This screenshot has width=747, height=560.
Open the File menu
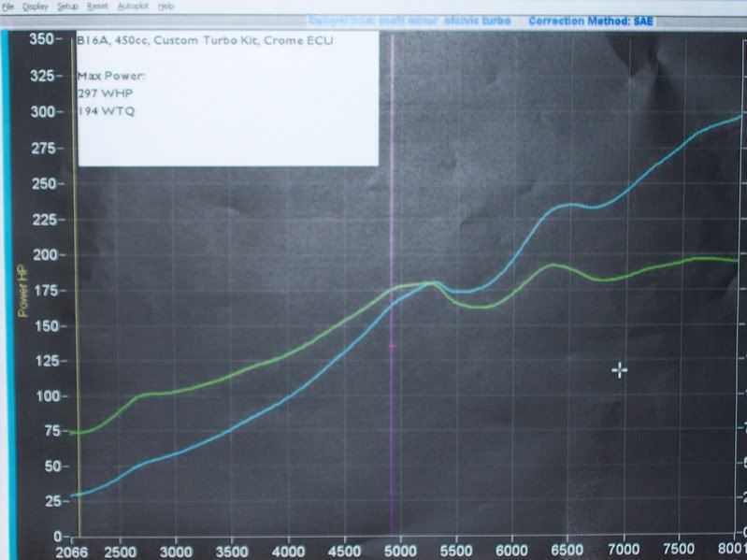pyautogui.click(x=7, y=6)
